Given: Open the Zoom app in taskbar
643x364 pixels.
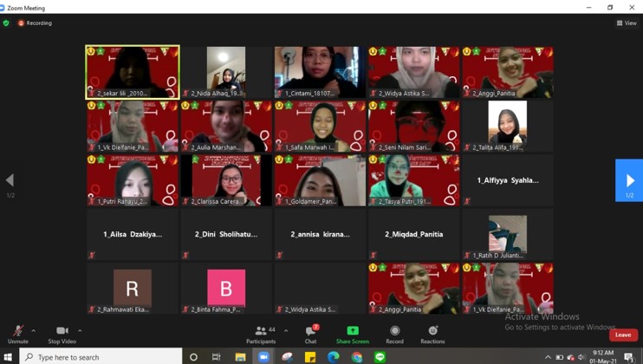Looking at the screenshot, I should (x=264, y=357).
